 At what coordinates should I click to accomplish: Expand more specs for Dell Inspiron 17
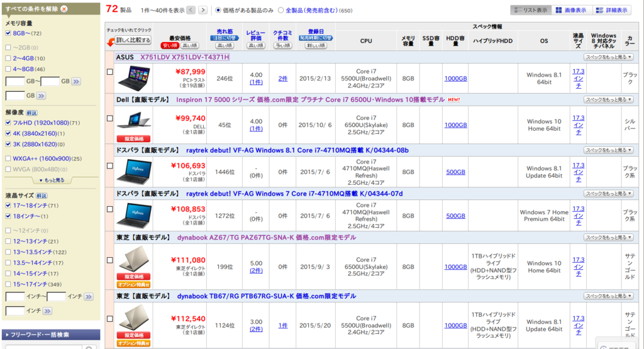609,100
